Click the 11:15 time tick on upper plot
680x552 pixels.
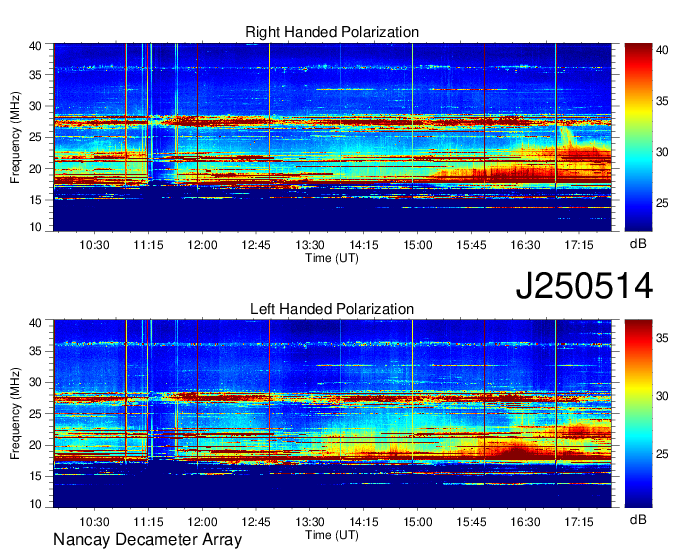tap(148, 245)
